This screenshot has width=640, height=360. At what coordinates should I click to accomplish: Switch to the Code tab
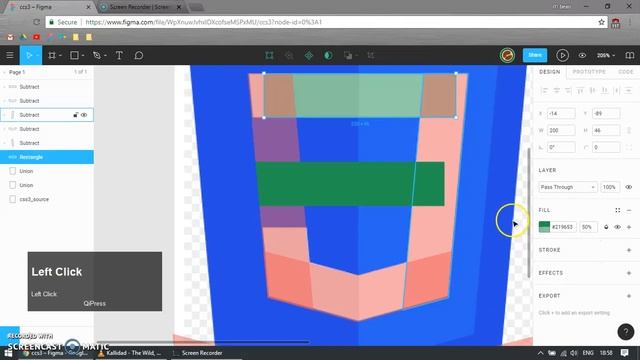point(625,72)
